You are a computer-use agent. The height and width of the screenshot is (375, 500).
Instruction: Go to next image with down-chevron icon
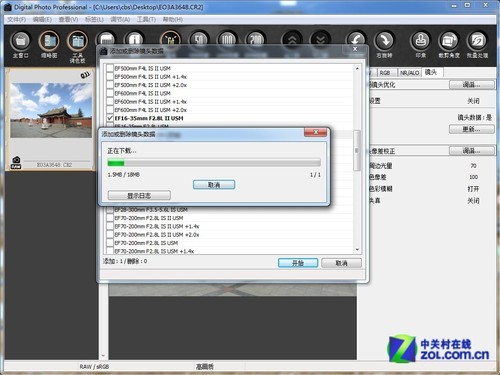pyautogui.click(x=320, y=39)
